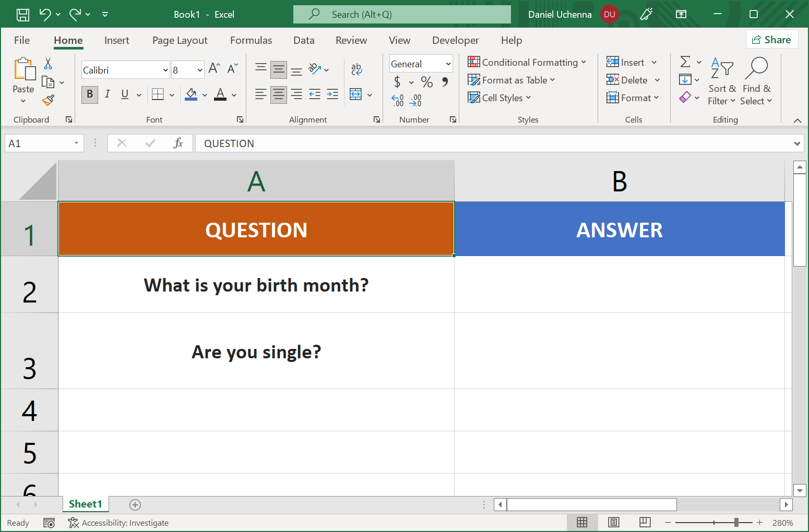Viewport: 809px width, 532px height.
Task: Click the Wrap Text icon
Action: tap(356, 69)
